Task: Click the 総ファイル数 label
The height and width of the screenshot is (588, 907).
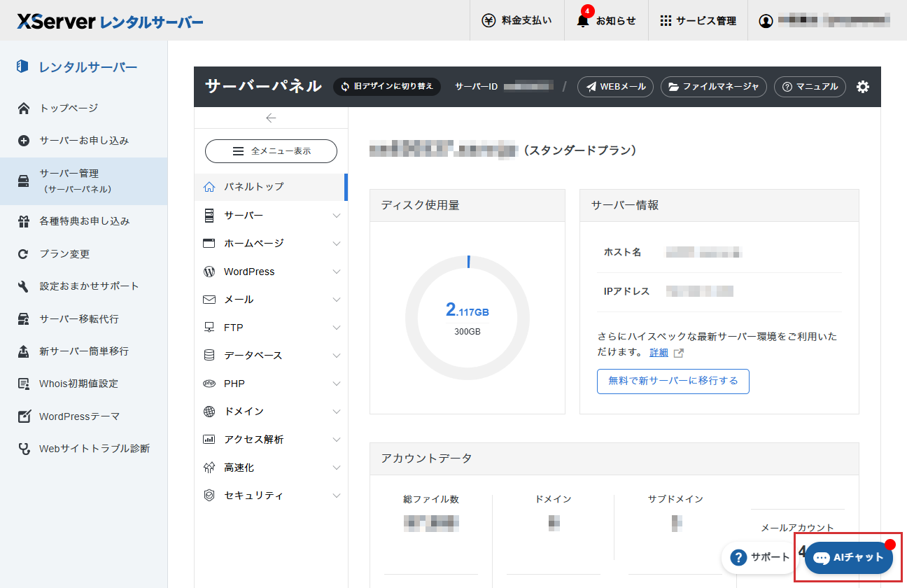Action: 431,499
